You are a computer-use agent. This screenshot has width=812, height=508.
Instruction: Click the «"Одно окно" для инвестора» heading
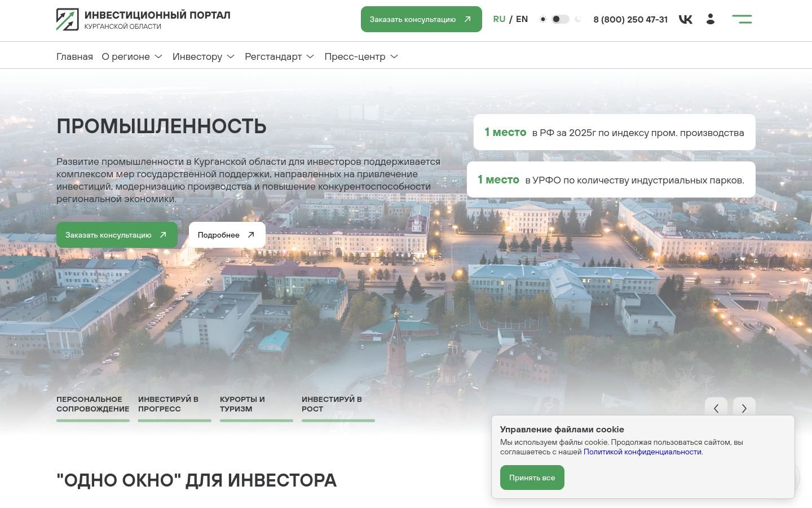coord(196,480)
